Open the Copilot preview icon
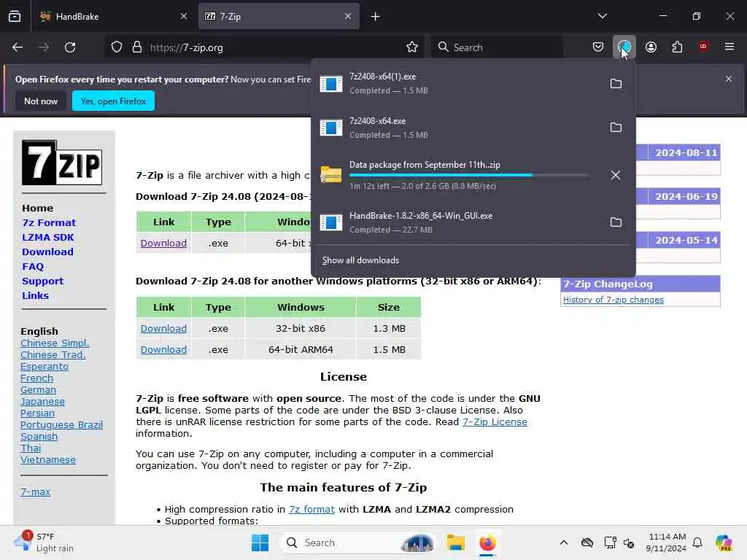 (x=724, y=542)
